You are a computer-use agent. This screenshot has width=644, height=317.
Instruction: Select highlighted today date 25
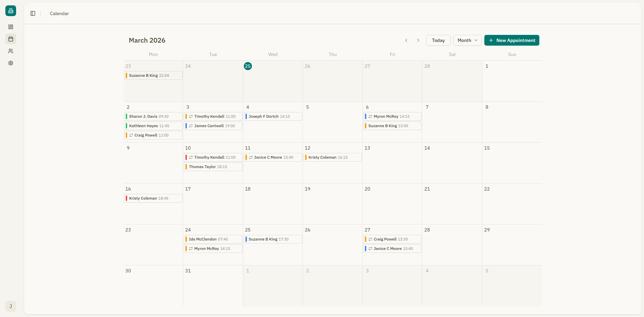[248, 66]
